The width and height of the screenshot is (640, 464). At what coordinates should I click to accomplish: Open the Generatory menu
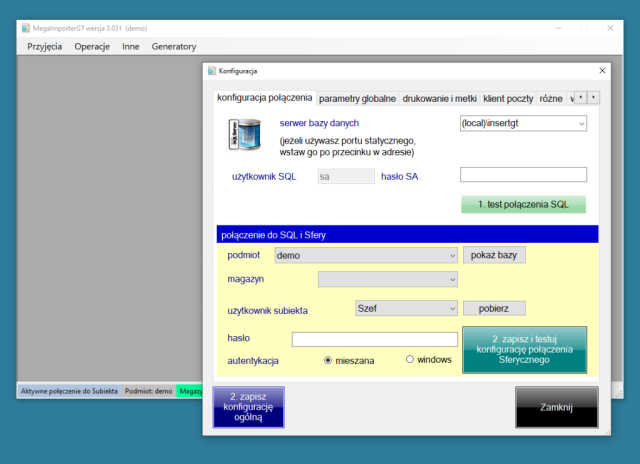(174, 47)
